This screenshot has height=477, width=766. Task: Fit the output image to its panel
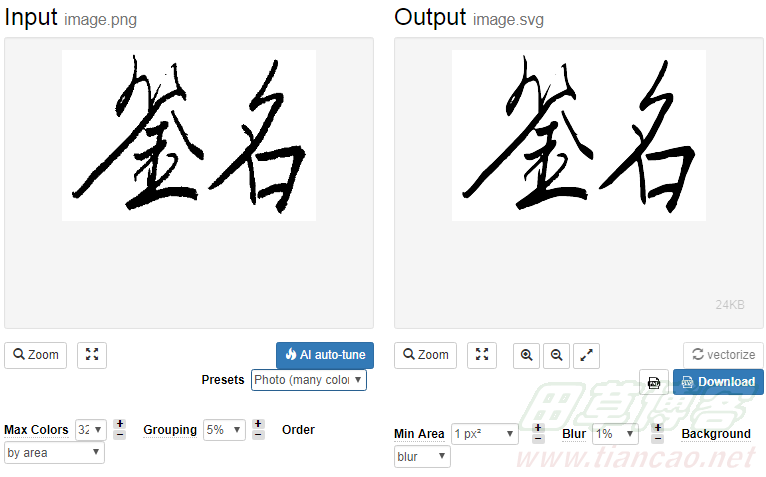pos(482,355)
